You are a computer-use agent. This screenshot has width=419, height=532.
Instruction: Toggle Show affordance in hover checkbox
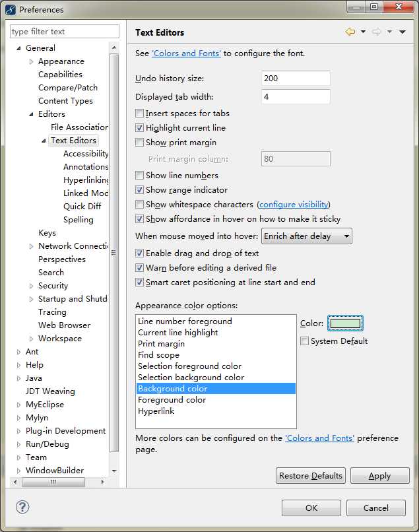139,219
